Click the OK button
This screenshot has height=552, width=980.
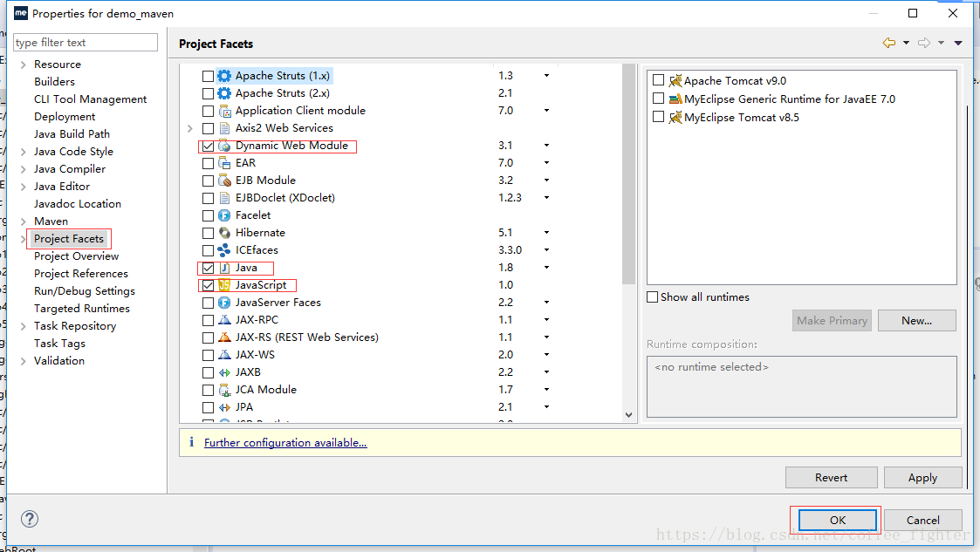tap(838, 520)
